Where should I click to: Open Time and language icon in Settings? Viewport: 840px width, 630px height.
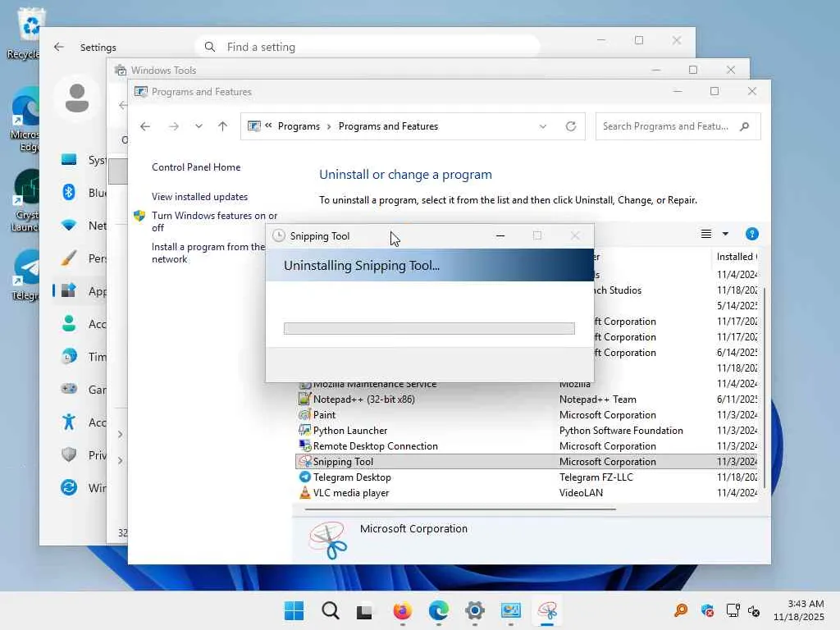[x=69, y=356]
